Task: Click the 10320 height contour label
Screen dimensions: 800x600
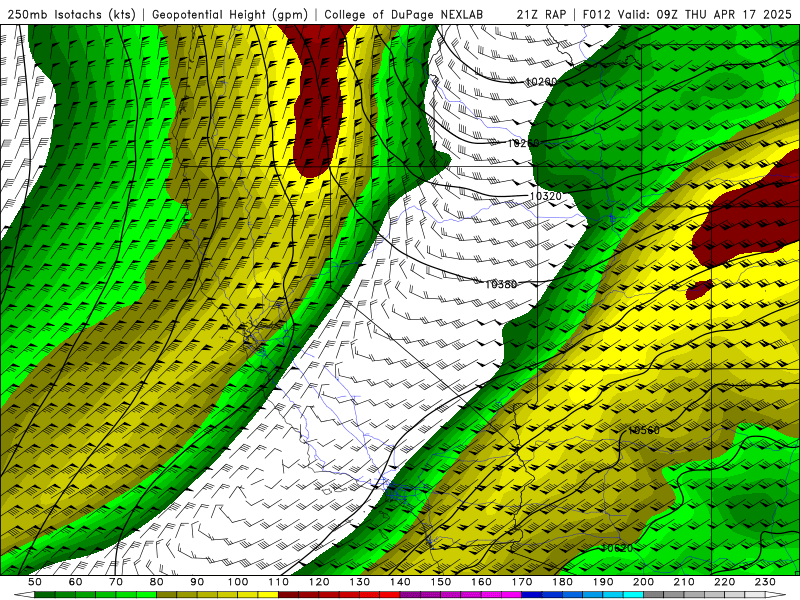Action: [x=545, y=196]
